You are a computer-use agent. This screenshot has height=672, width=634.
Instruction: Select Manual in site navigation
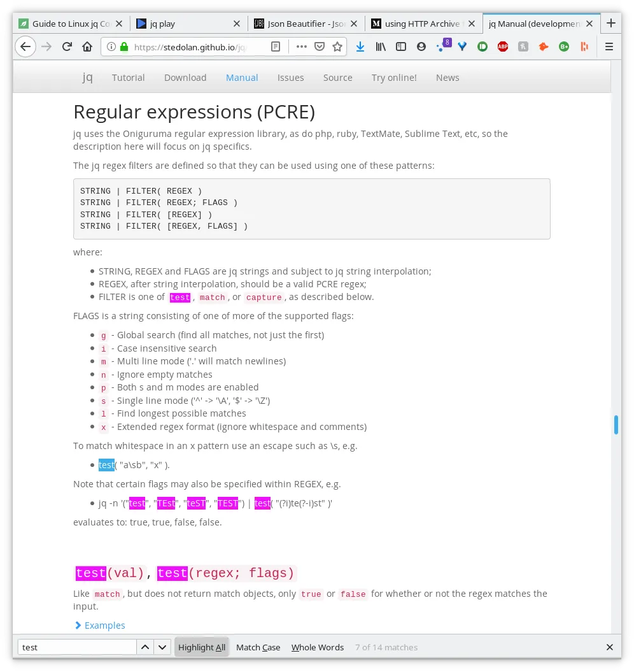coord(242,78)
